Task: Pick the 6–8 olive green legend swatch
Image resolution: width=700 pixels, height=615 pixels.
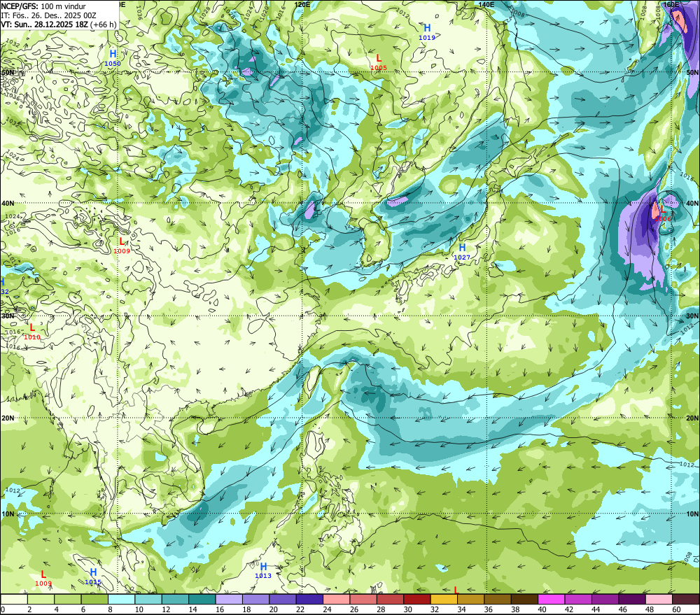Action: pyautogui.click(x=94, y=599)
